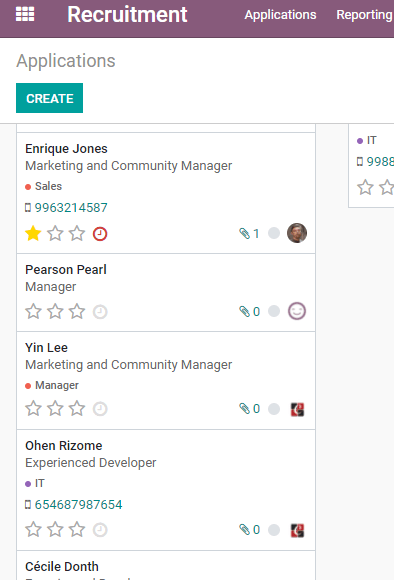The width and height of the screenshot is (394, 580).
Task: Open Cécile Donth application card
Action: pyautogui.click(x=166, y=565)
